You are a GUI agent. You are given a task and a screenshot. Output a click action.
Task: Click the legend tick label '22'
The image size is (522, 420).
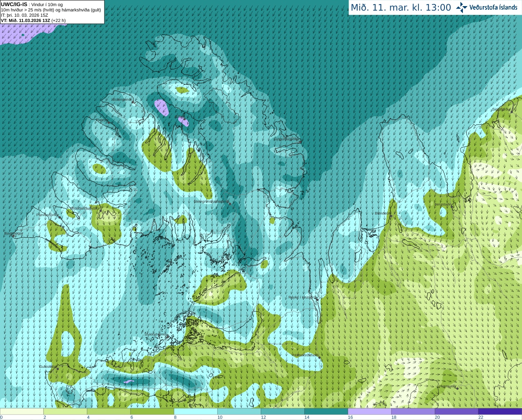(x=481, y=417)
